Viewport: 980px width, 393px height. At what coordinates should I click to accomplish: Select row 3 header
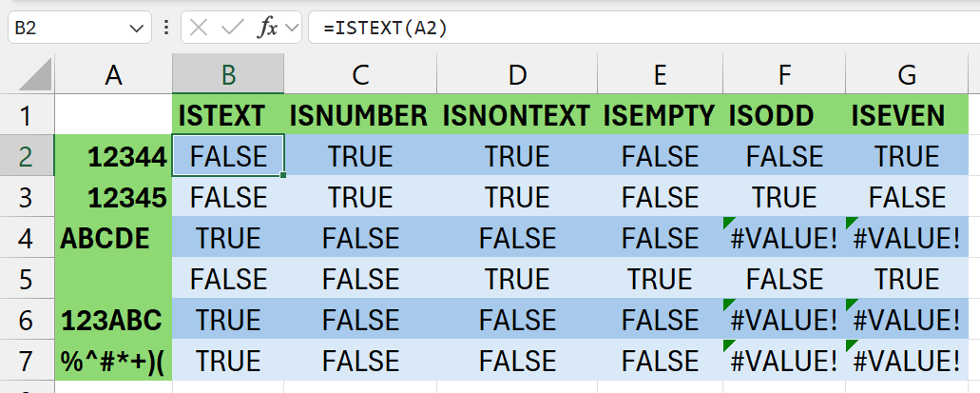[x=27, y=197]
